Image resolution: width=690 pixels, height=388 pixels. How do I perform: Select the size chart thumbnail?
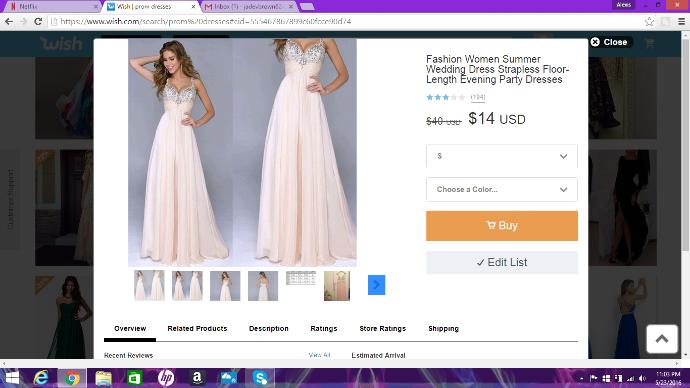pos(301,278)
